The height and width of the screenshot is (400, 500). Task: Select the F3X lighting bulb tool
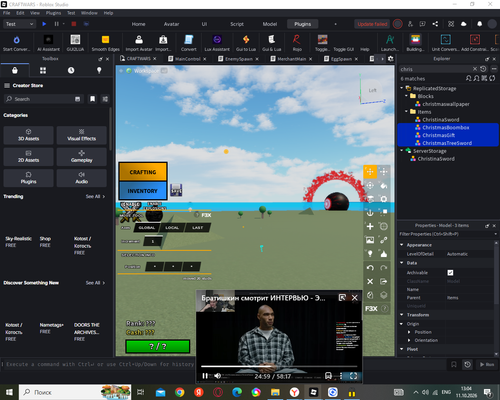[x=370, y=254]
